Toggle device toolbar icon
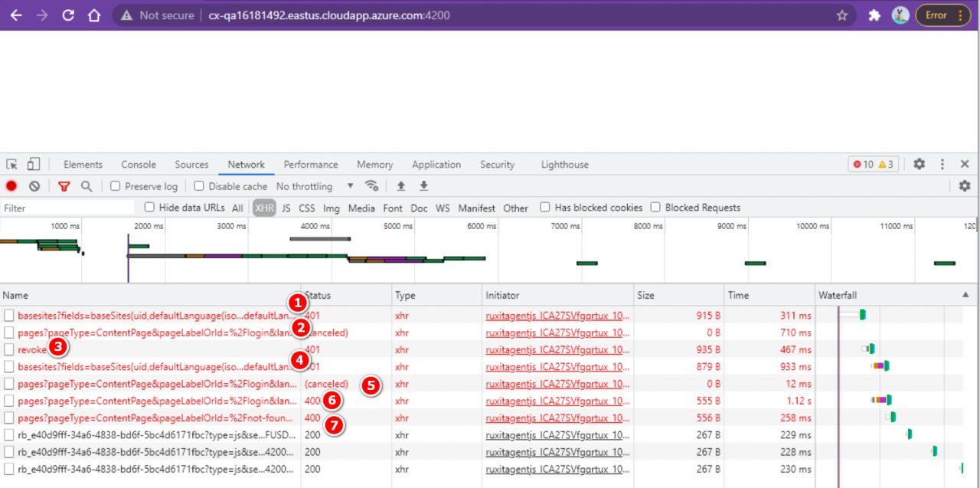This screenshot has height=488, width=980. click(x=34, y=164)
